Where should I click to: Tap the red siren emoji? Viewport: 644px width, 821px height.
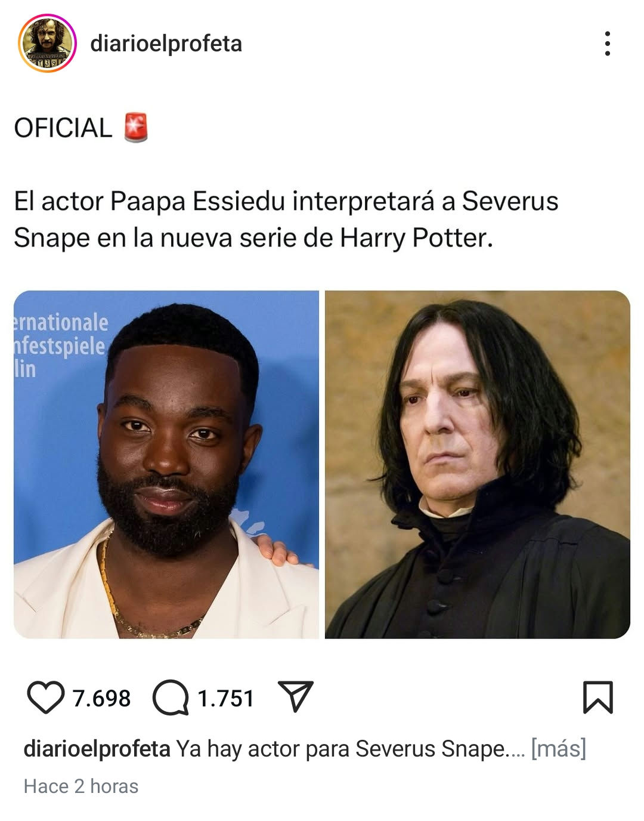tap(136, 128)
